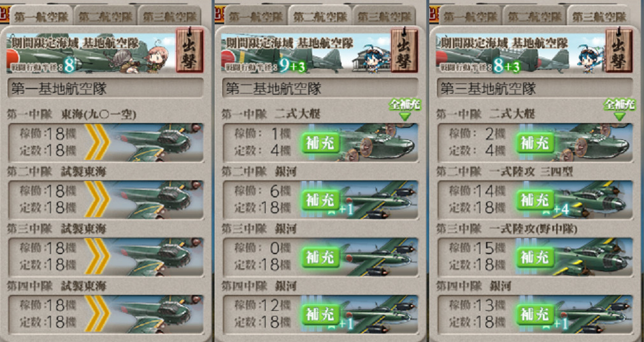Switch to 第一航空隊 tab above 第三基地航空隊 panel
Viewport: 644px width, 342px height.
[x=471, y=17]
